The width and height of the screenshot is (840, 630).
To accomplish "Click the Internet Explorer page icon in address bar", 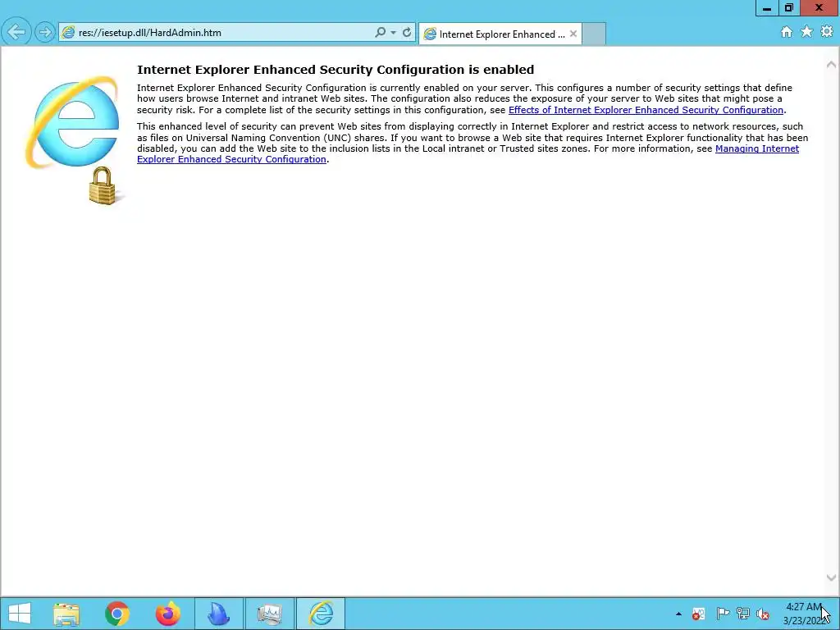I will pos(68,33).
